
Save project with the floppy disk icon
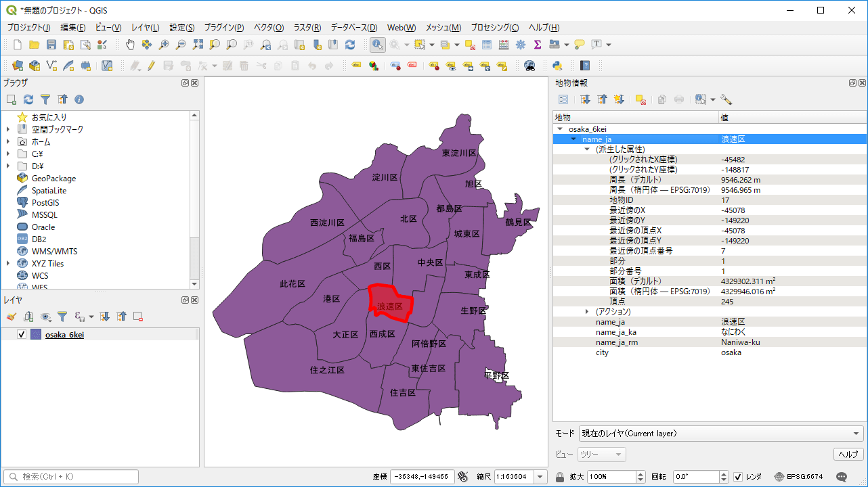[51, 45]
